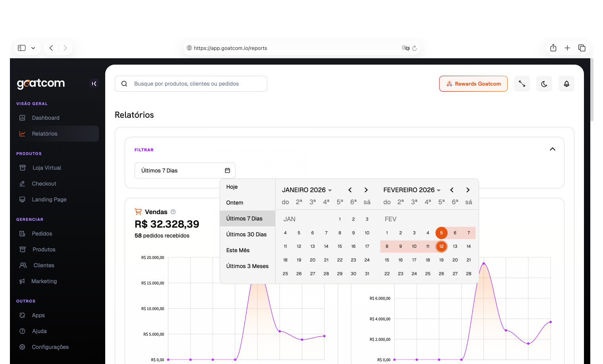
Task: Choose the Este Mês preset
Action: (x=238, y=250)
